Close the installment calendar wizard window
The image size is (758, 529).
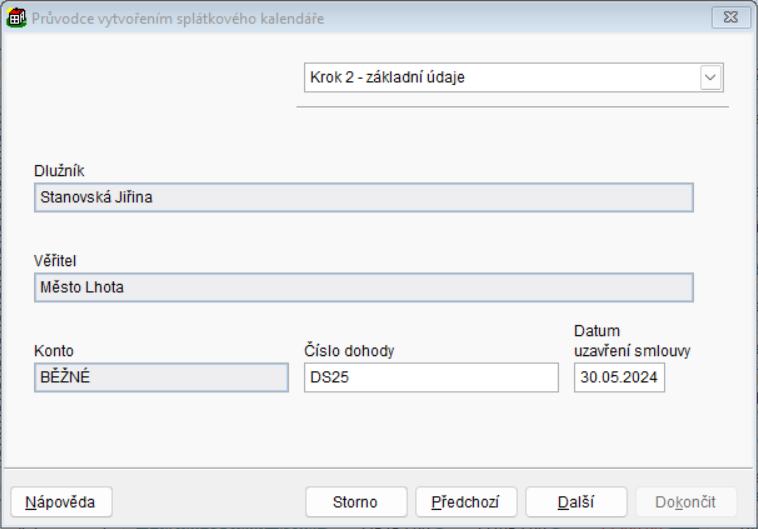pos(731,18)
